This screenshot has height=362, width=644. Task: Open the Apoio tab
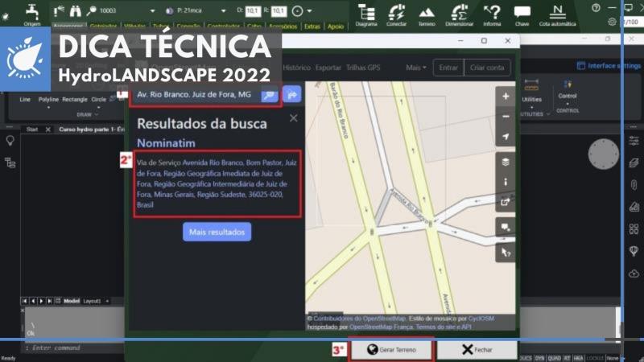coord(336,27)
